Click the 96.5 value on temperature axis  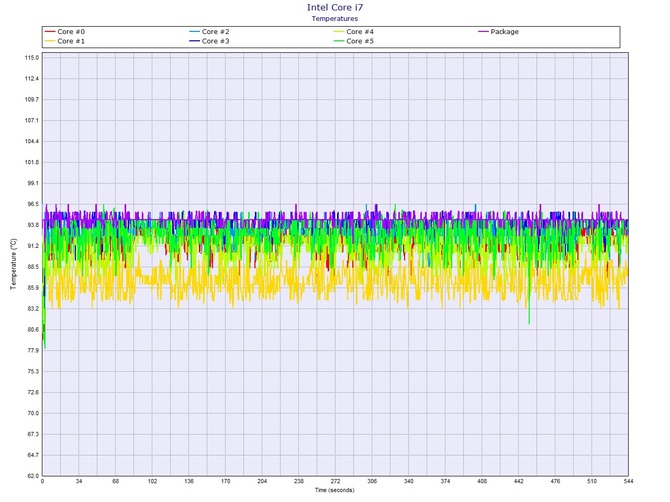click(33, 204)
